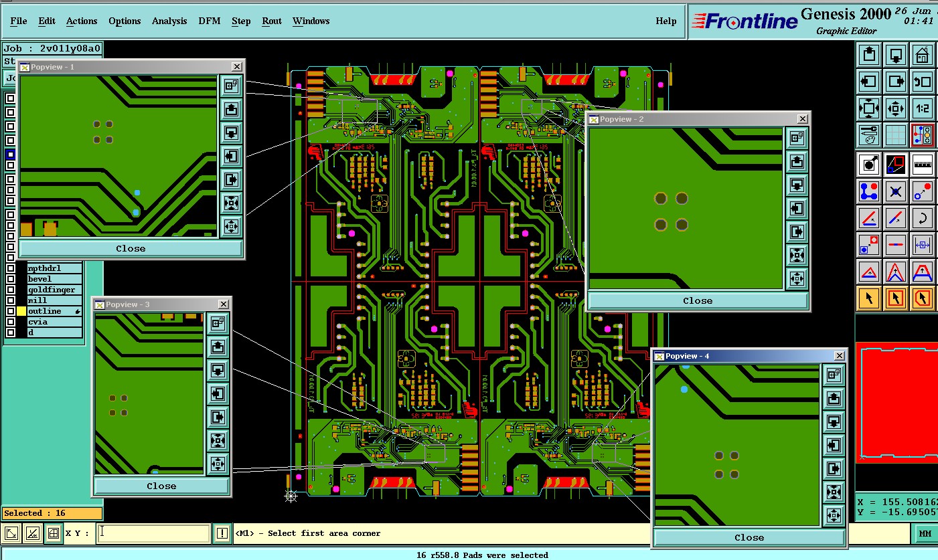The height and width of the screenshot is (560, 938).
Task: Click pan right icon in Popview - 2
Action: [797, 231]
